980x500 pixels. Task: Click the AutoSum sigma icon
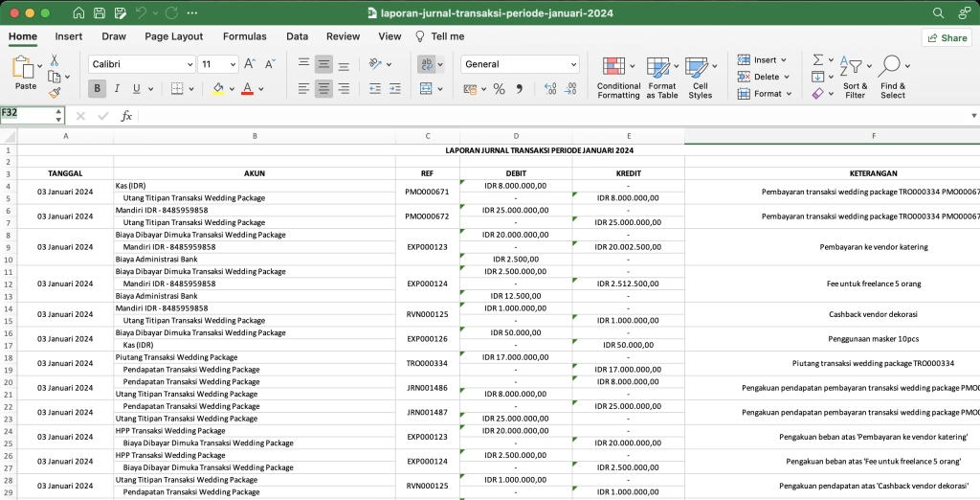pos(817,60)
